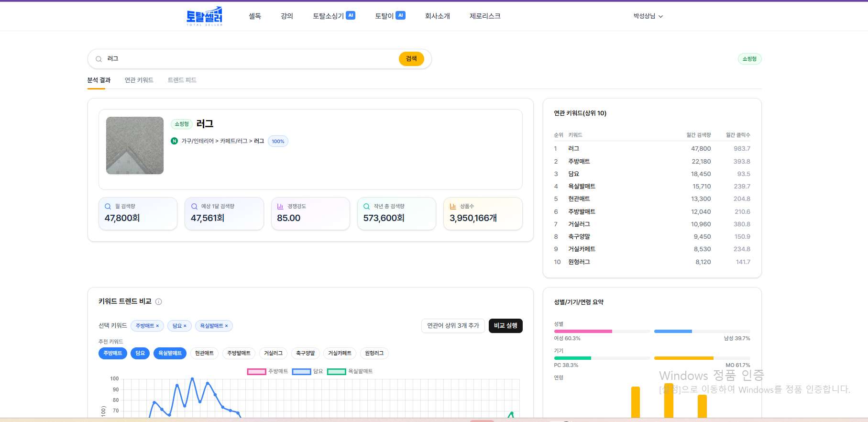Click the bar chart icon in 경쟁강도 card
Image resolution: width=868 pixels, height=422 pixels.
280,207
